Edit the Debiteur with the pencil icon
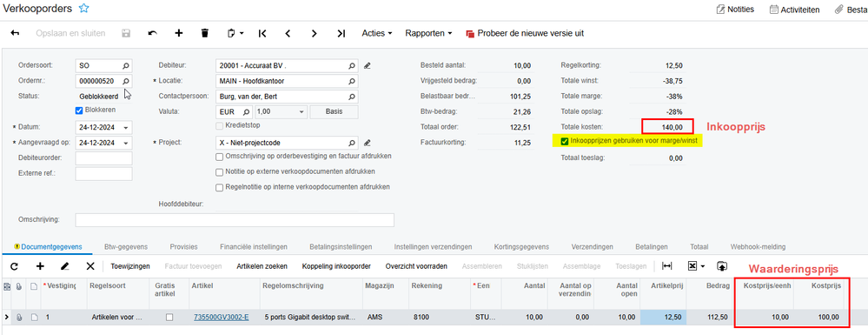Screen dimensions: 868x335 point(367,65)
